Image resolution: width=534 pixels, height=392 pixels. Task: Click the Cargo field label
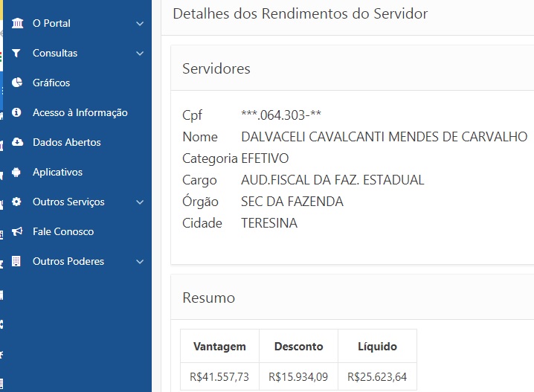click(x=199, y=180)
